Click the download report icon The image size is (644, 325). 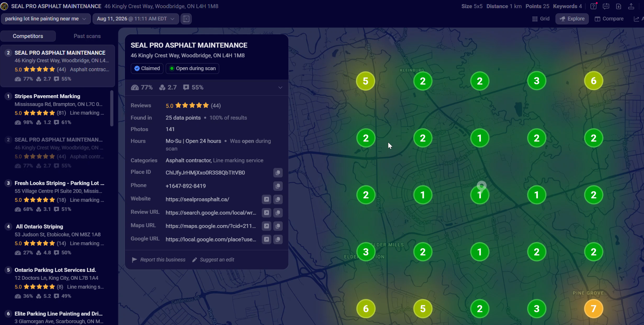(x=619, y=6)
